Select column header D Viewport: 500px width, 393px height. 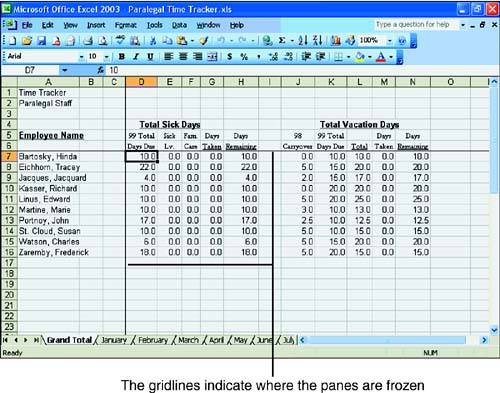[x=141, y=82]
